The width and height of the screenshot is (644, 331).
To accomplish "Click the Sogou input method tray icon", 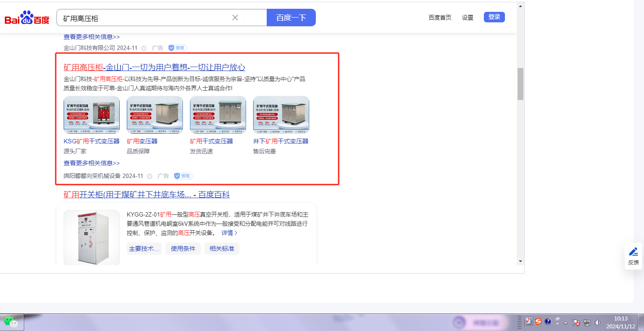I will click(538, 322).
